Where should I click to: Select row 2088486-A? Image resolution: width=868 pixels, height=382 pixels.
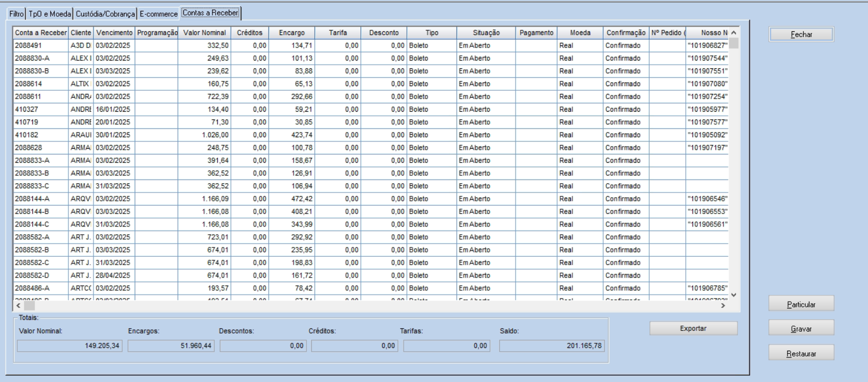click(371, 288)
